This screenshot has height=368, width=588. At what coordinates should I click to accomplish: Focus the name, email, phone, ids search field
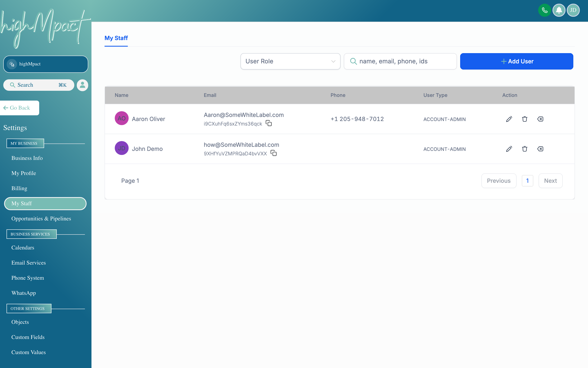pyautogui.click(x=400, y=61)
